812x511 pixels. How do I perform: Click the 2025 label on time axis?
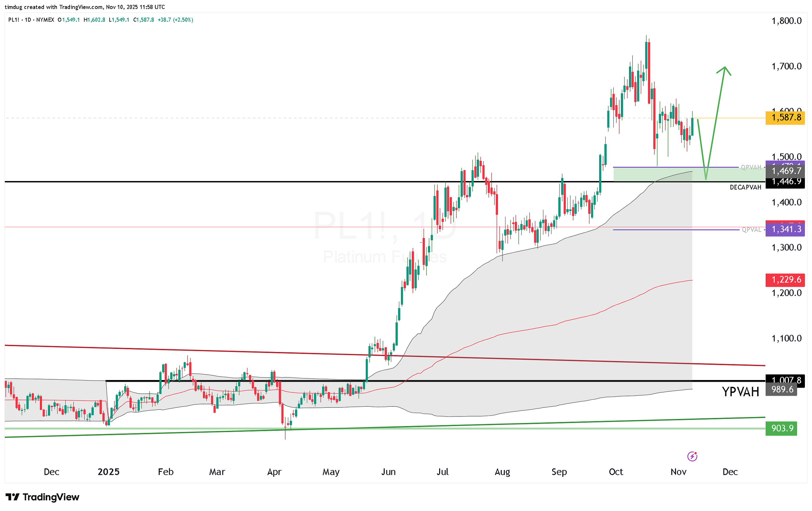[x=109, y=472]
